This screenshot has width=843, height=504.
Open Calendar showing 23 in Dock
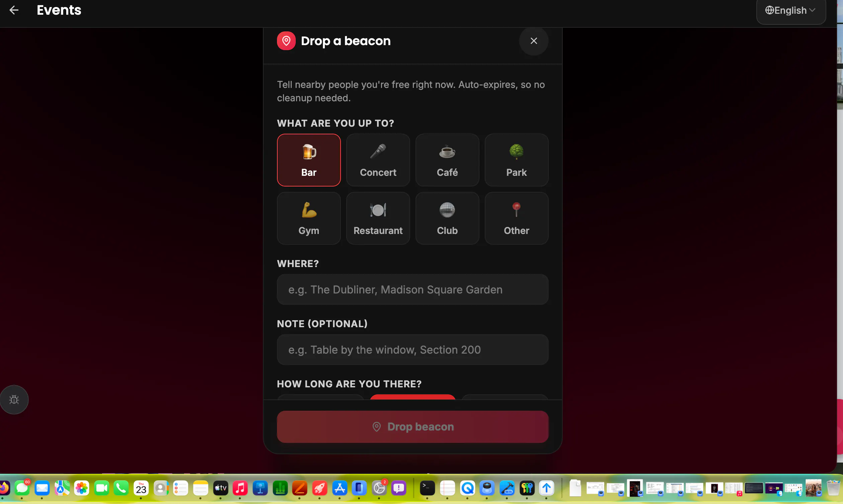(x=141, y=489)
